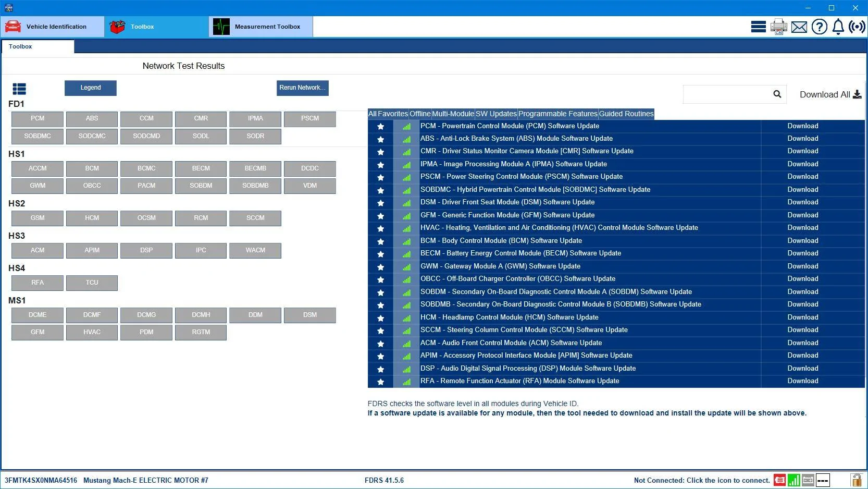This screenshot has width=868, height=489.
Task: Open the hamburger menu icon in the header
Action: [758, 27]
